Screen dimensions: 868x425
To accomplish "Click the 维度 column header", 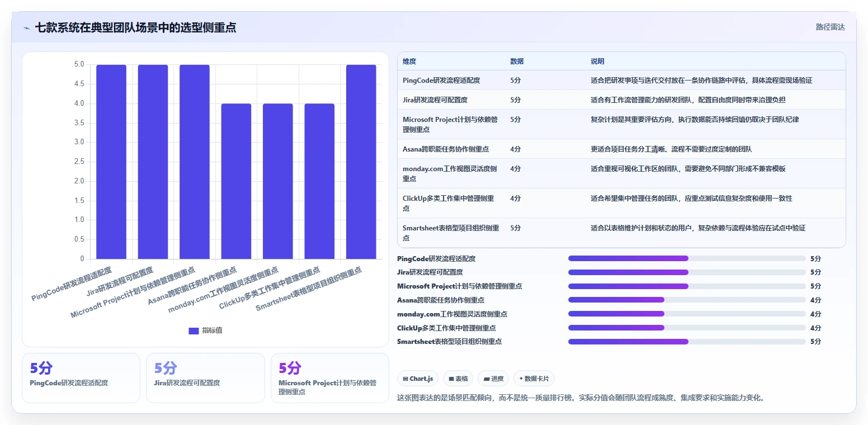I will [x=409, y=61].
